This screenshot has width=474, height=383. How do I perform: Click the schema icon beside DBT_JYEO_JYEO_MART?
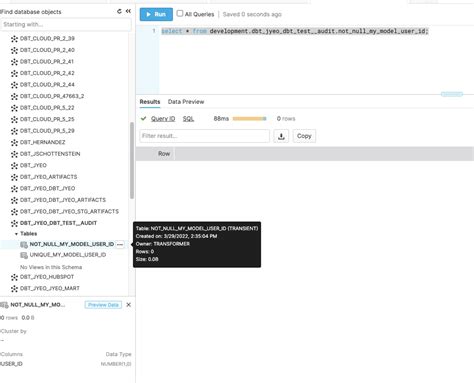tap(14, 288)
